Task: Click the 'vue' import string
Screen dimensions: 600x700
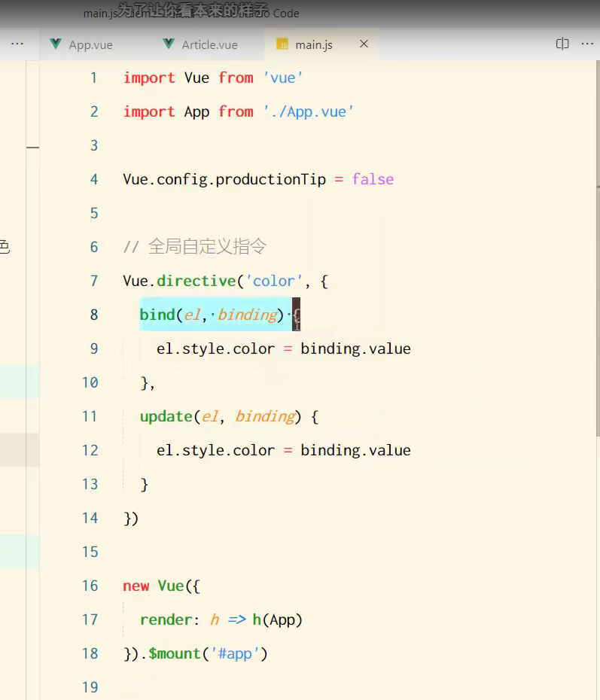Action: tap(283, 78)
